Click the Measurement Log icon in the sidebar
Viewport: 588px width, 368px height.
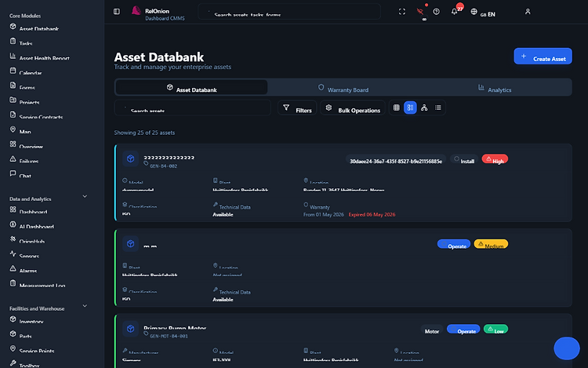click(13, 283)
